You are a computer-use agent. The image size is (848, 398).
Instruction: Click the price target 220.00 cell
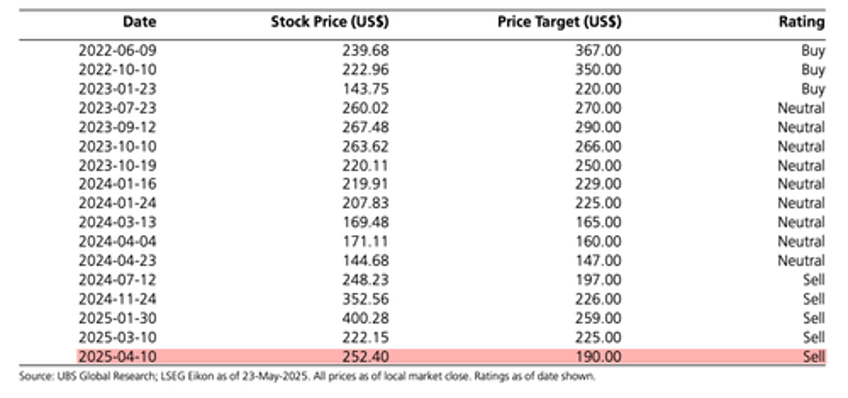click(x=598, y=89)
